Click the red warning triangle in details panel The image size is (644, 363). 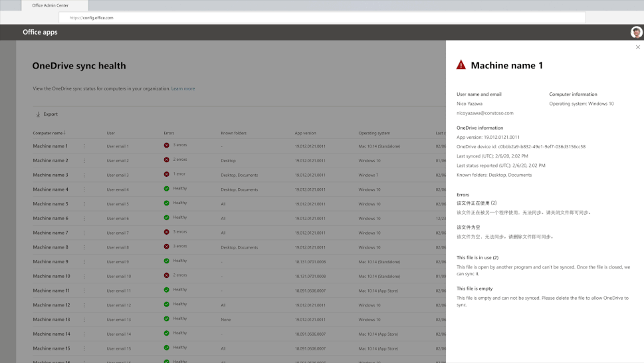461,65
